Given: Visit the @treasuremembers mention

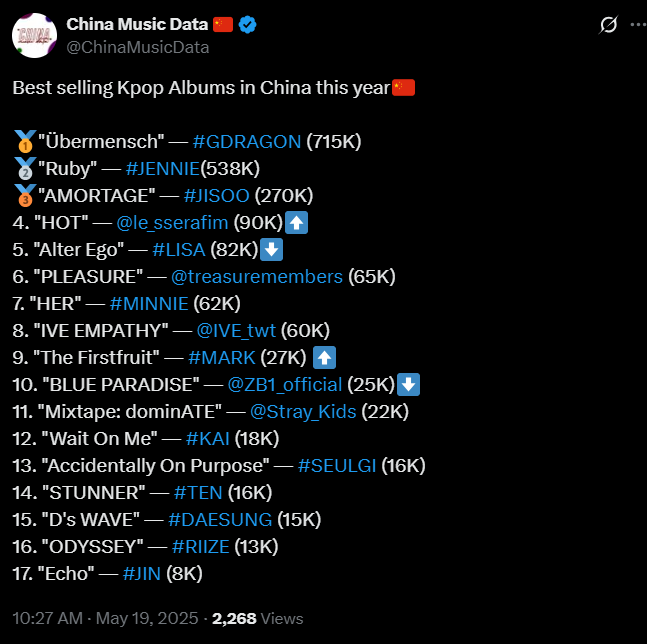Looking at the screenshot, I should coord(257,276).
